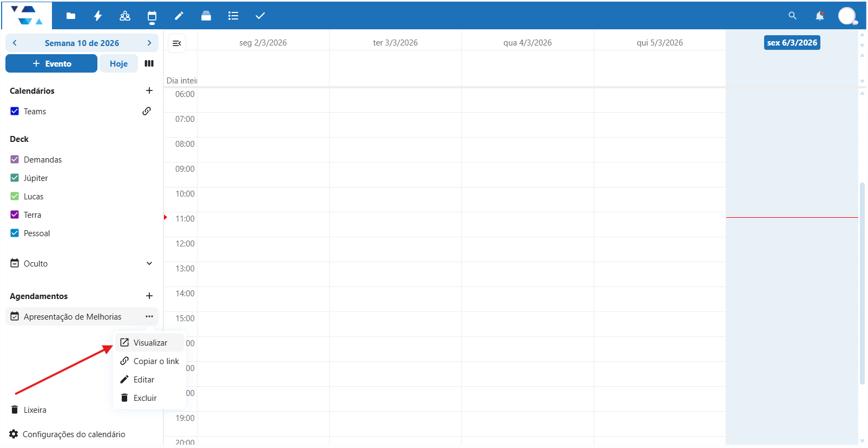868x448 pixels.
Task: Click the Evento create button
Action: (x=51, y=63)
